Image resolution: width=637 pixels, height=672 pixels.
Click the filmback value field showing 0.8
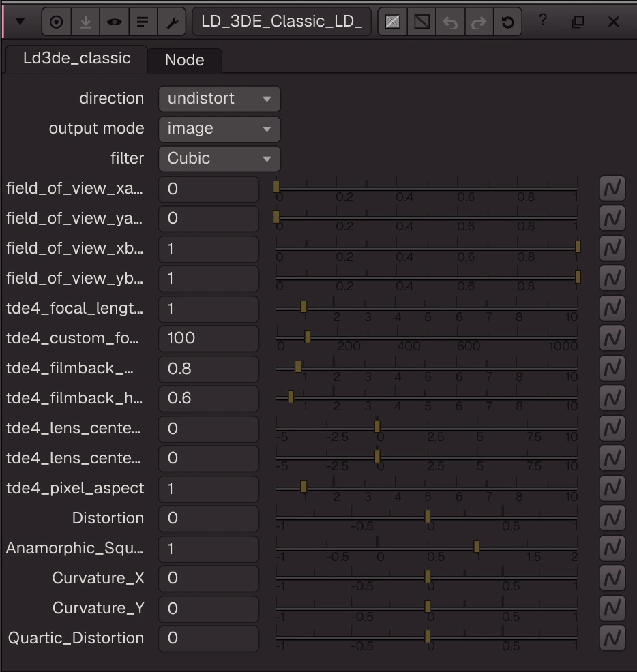point(209,369)
